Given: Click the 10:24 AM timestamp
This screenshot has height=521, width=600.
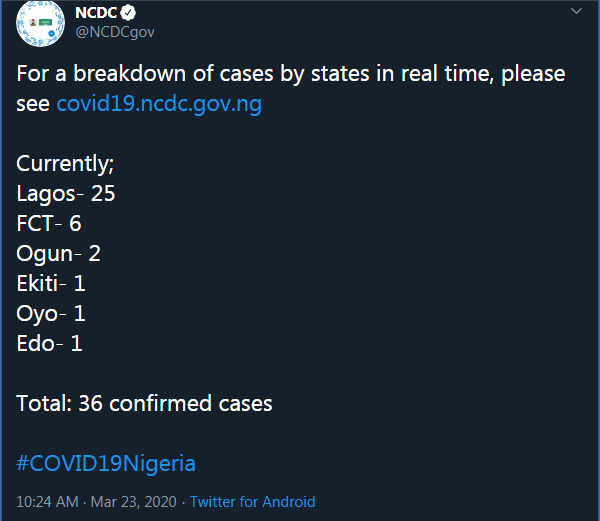Looking at the screenshot, I should [47, 502].
